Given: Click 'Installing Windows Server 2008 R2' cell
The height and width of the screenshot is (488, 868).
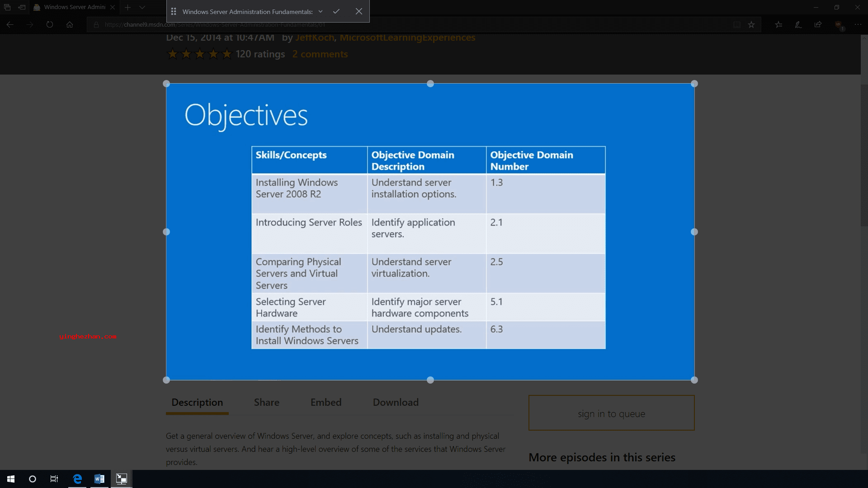Looking at the screenshot, I should [x=310, y=194].
